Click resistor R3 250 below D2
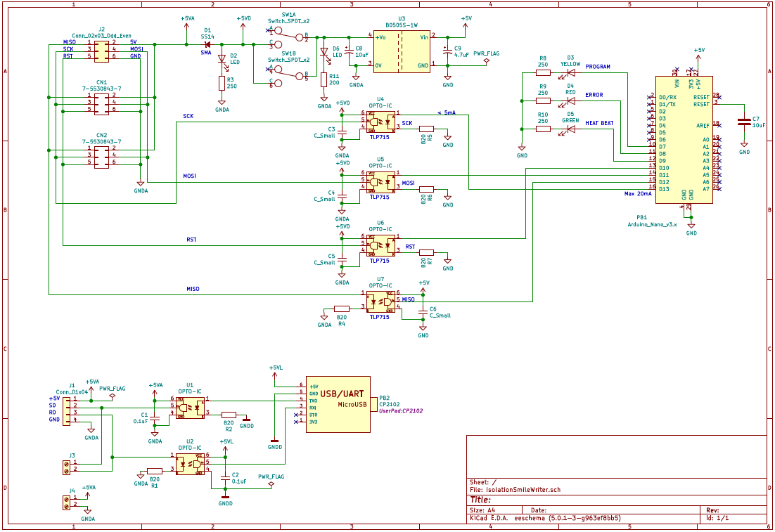The height and width of the screenshot is (532, 775). [222, 83]
